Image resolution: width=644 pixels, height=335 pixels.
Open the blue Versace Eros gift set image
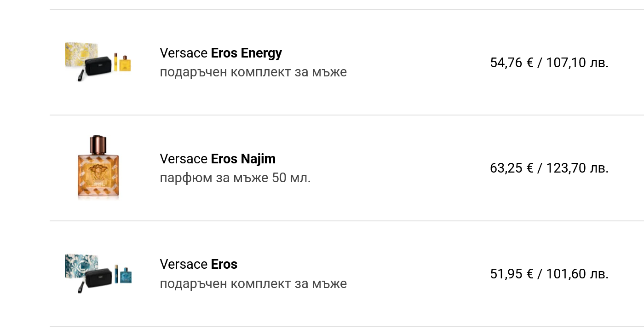pyautogui.click(x=98, y=273)
